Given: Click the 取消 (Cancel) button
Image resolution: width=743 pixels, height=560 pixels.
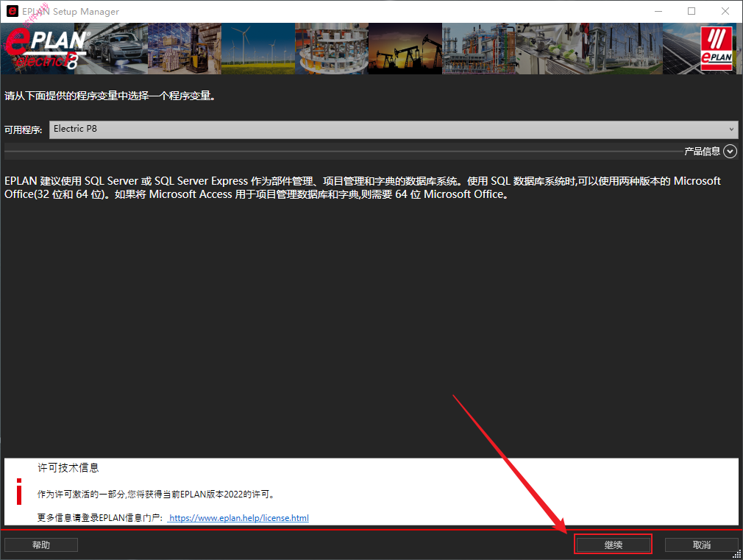Looking at the screenshot, I should point(701,545).
